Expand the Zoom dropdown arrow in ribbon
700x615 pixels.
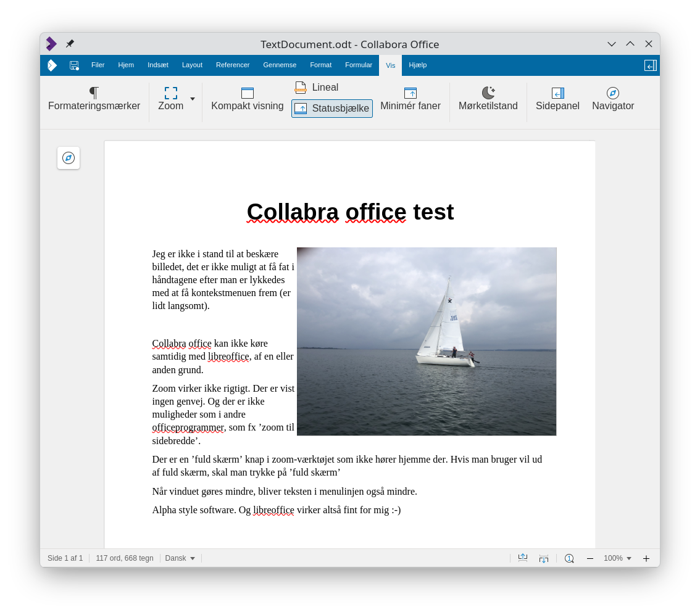(x=193, y=99)
